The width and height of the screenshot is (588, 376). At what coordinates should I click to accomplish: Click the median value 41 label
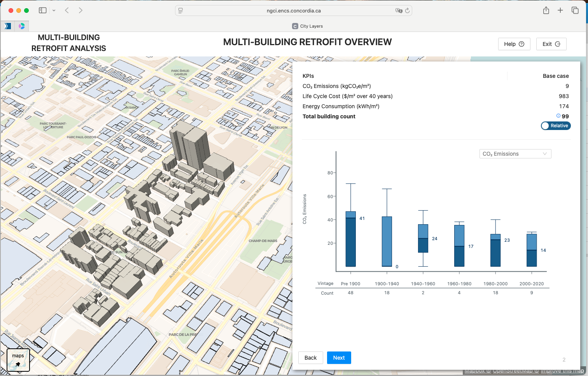(362, 218)
